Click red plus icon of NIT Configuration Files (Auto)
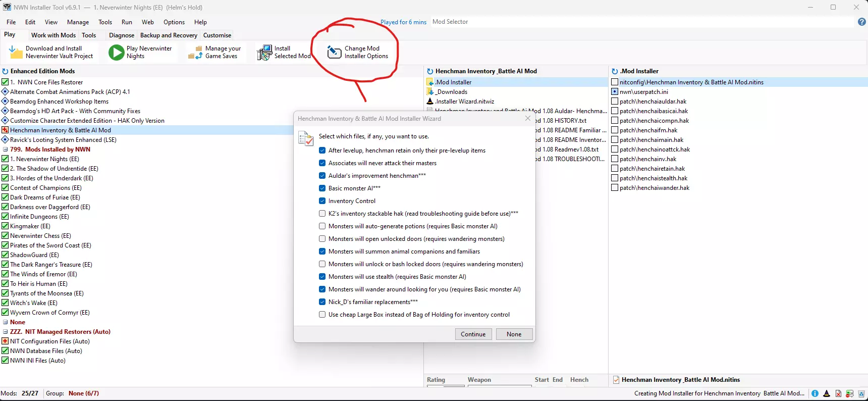This screenshot has height=401, width=868. pyautogui.click(x=5, y=341)
